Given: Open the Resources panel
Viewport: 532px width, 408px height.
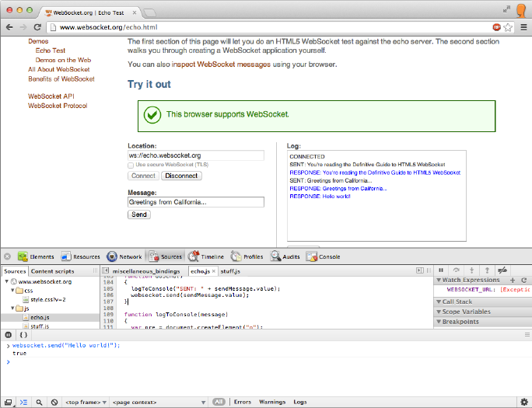Looking at the screenshot, I should pyautogui.click(x=80, y=256).
